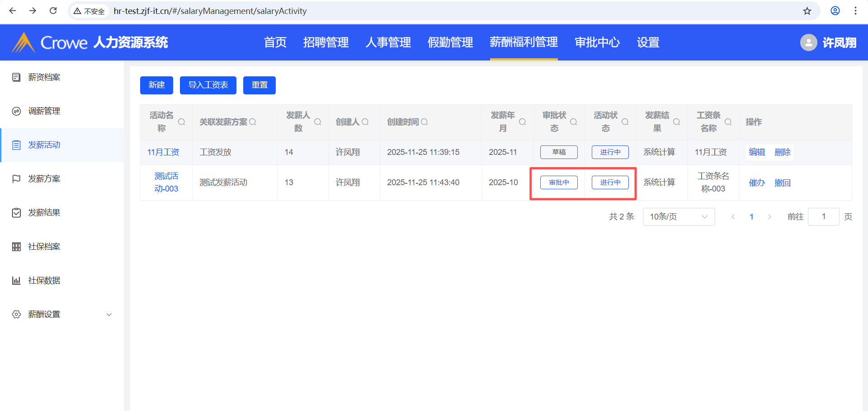Click the 新建 button

pyautogui.click(x=156, y=85)
